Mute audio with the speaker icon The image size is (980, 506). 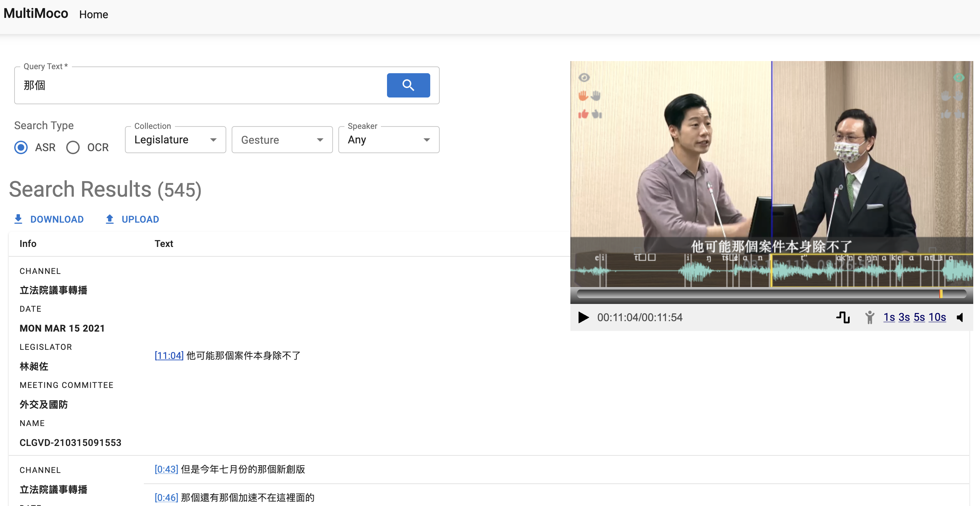click(960, 317)
